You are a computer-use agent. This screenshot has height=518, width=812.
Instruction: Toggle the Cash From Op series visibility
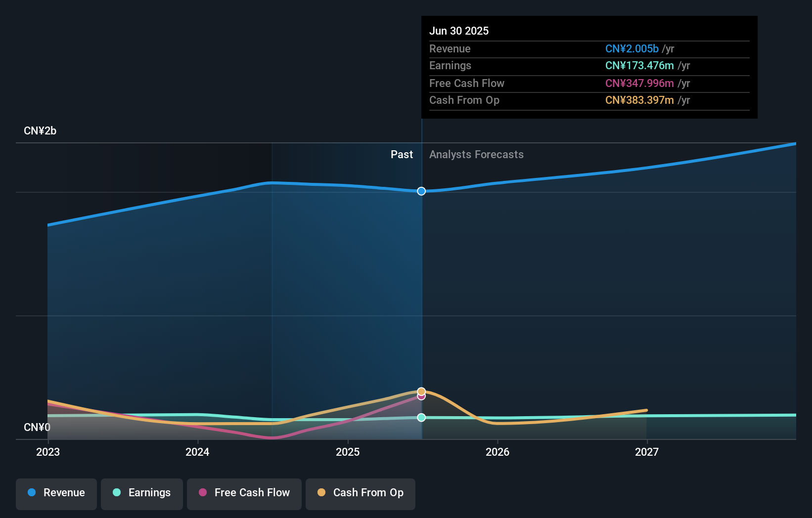361,493
